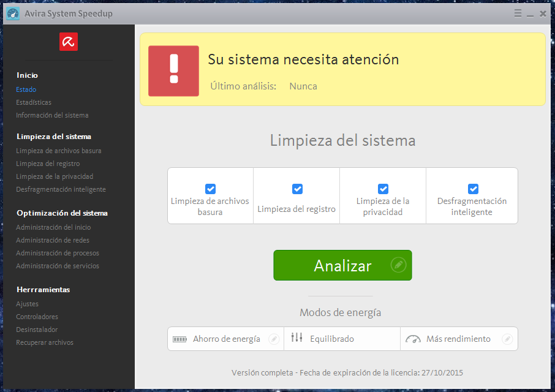Select Más rendimiento power mode
The width and height of the screenshot is (555, 392).
(x=459, y=339)
